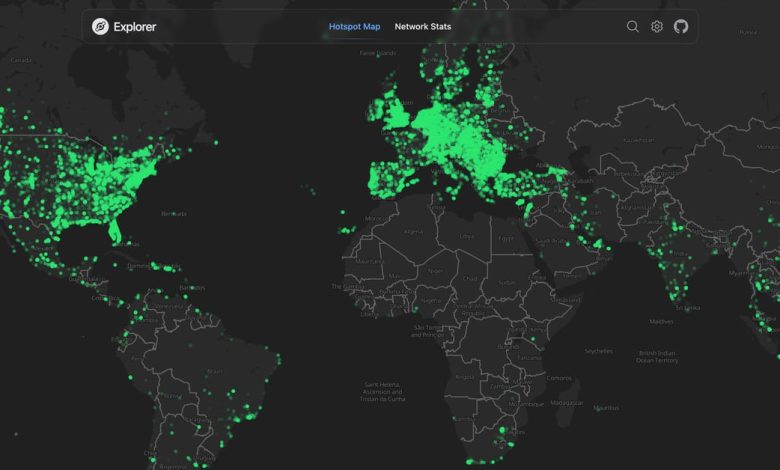Click the Mauritius label on the map
This screenshot has height=470, width=780.
click(x=605, y=408)
